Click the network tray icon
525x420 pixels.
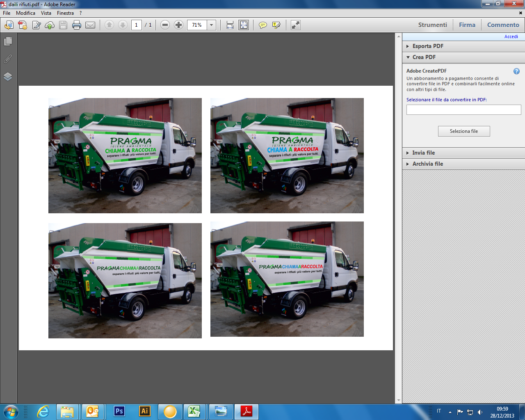(470, 412)
